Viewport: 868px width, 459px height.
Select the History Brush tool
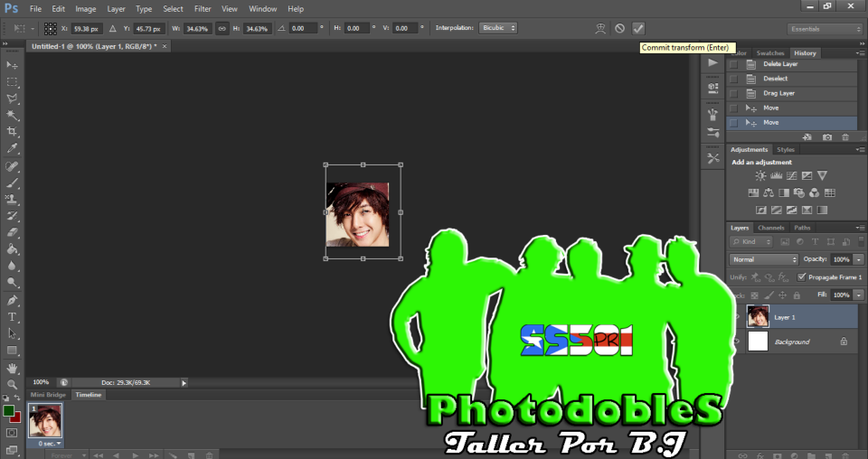coord(12,216)
